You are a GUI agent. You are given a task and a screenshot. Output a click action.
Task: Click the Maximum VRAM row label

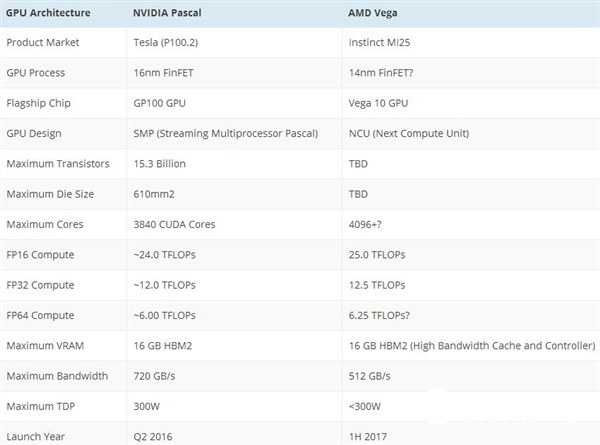(45, 346)
